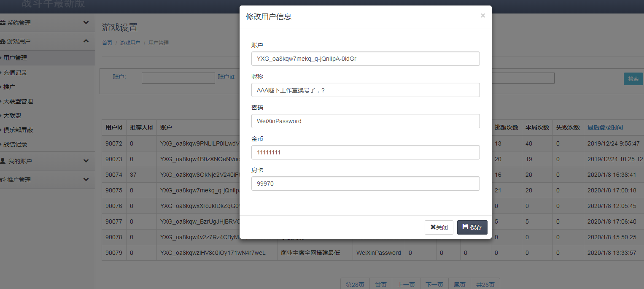Open 充值记录 in the sidebar
644x289 pixels.
pyautogui.click(x=15, y=73)
